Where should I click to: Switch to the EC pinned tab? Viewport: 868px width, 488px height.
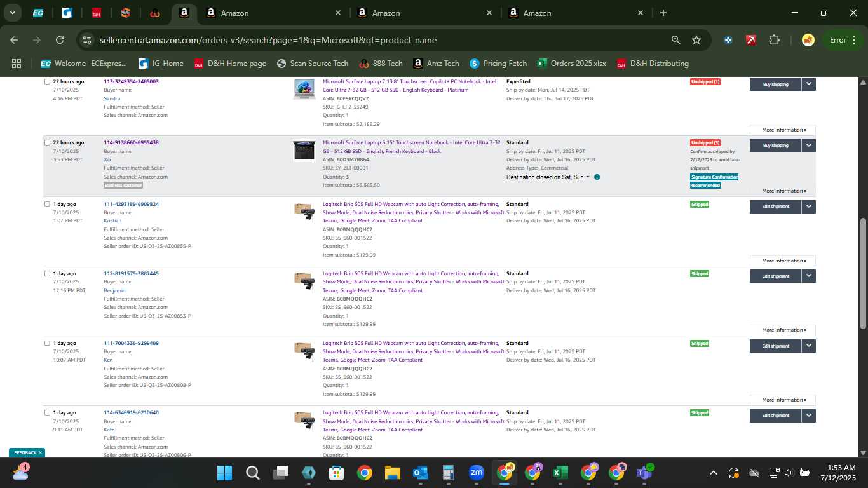37,13
